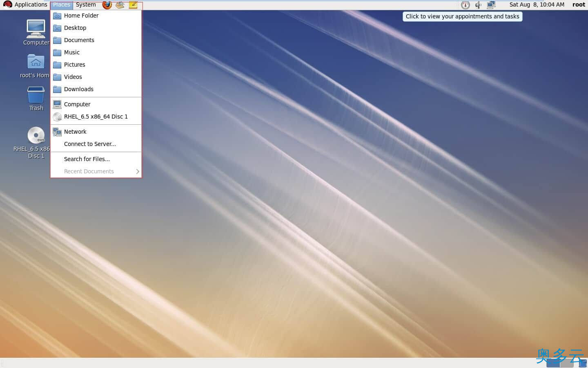The height and width of the screenshot is (368, 588).
Task: Choose Search for Files... menu item
Action: [96, 159]
